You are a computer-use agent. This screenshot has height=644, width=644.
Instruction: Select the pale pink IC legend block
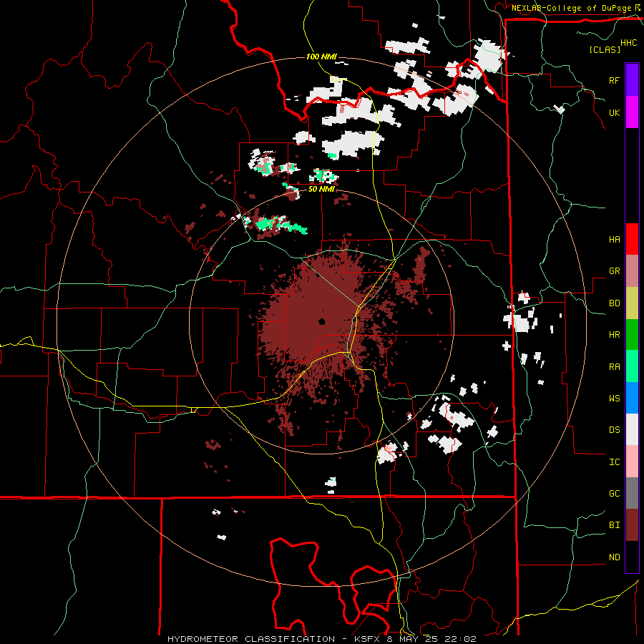[632, 462]
